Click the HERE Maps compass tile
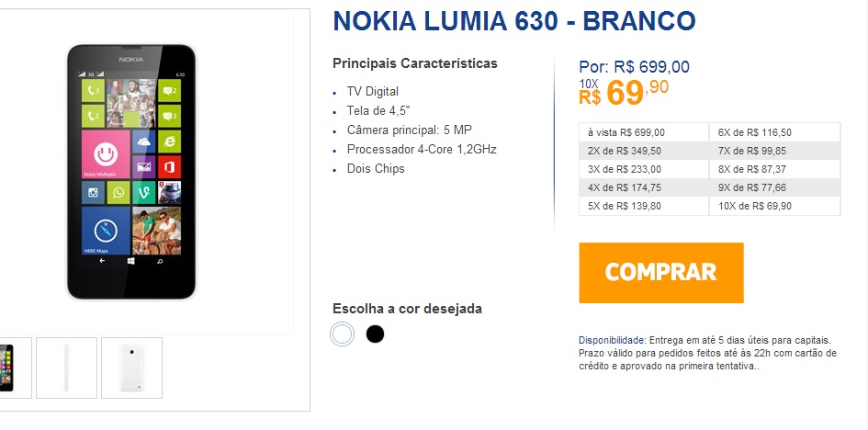 pyautogui.click(x=105, y=231)
